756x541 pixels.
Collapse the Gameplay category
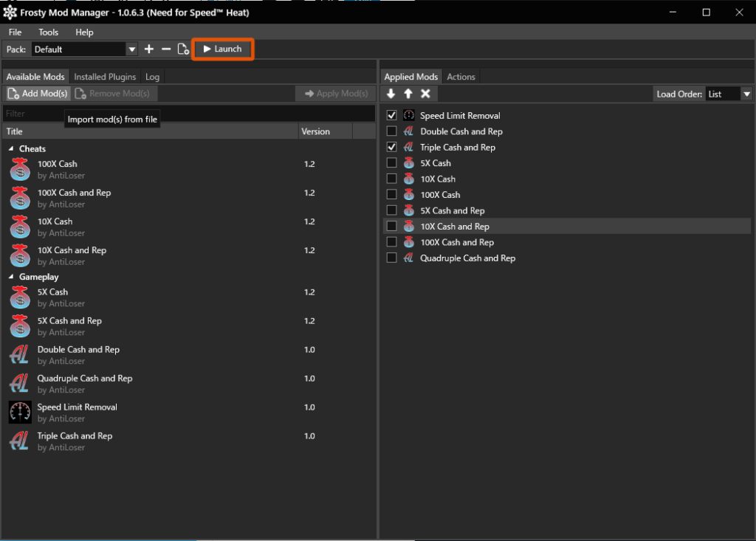point(11,277)
